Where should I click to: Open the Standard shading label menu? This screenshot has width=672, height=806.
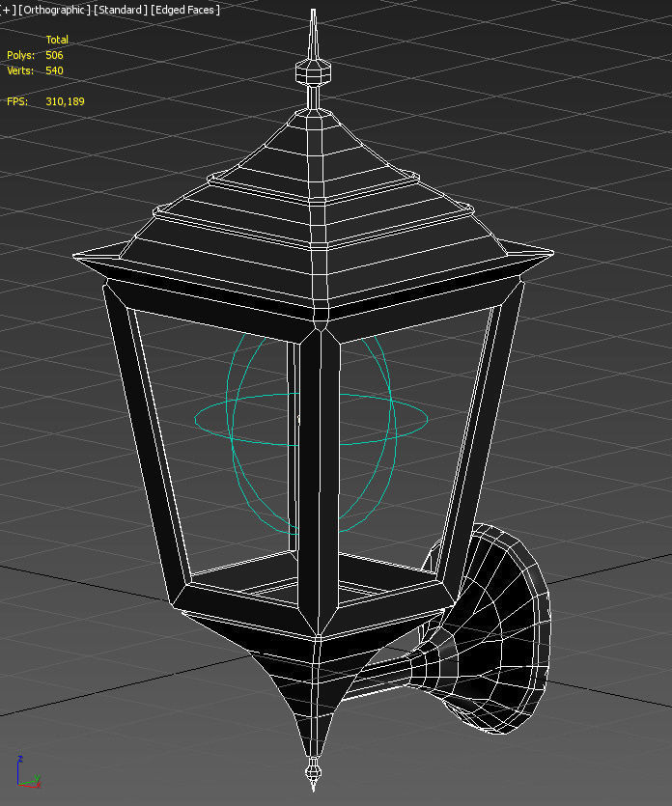tap(121, 10)
